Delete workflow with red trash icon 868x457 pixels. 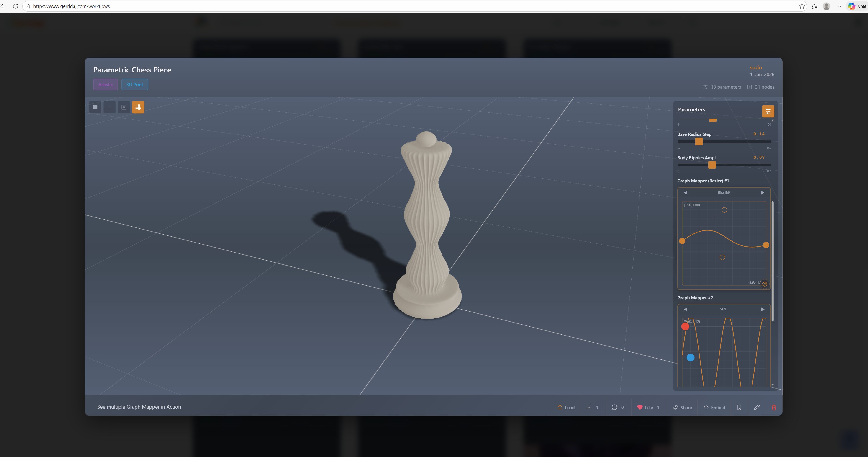pos(774,407)
